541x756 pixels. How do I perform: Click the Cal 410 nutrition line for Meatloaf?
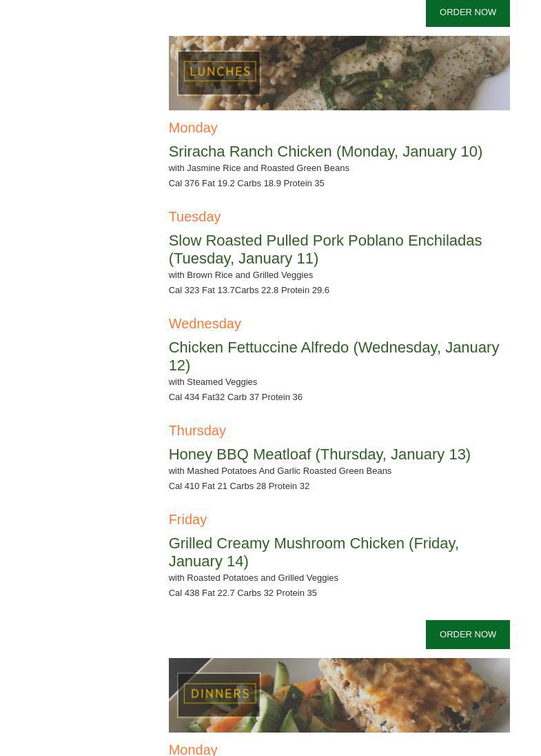tap(238, 486)
